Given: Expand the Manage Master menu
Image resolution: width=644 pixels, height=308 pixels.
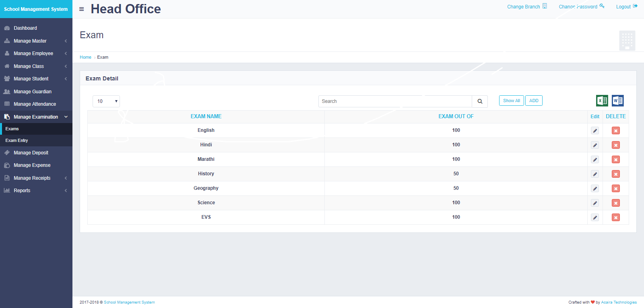Looking at the screenshot, I should (x=36, y=41).
